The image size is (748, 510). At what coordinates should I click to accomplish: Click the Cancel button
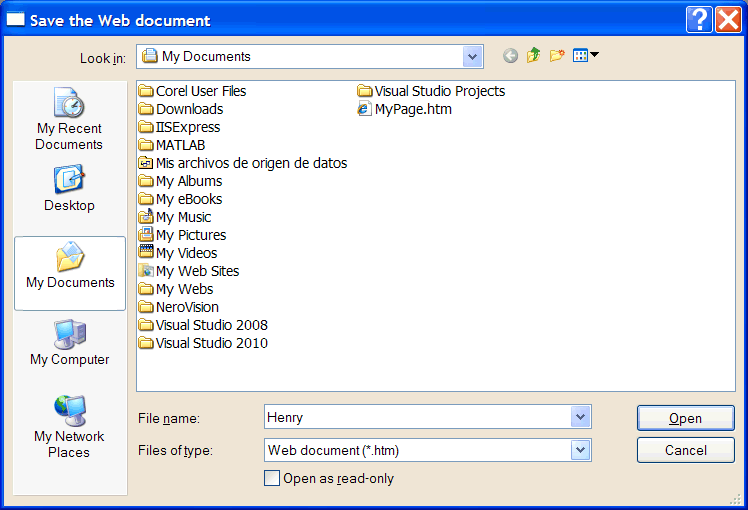[x=686, y=450]
